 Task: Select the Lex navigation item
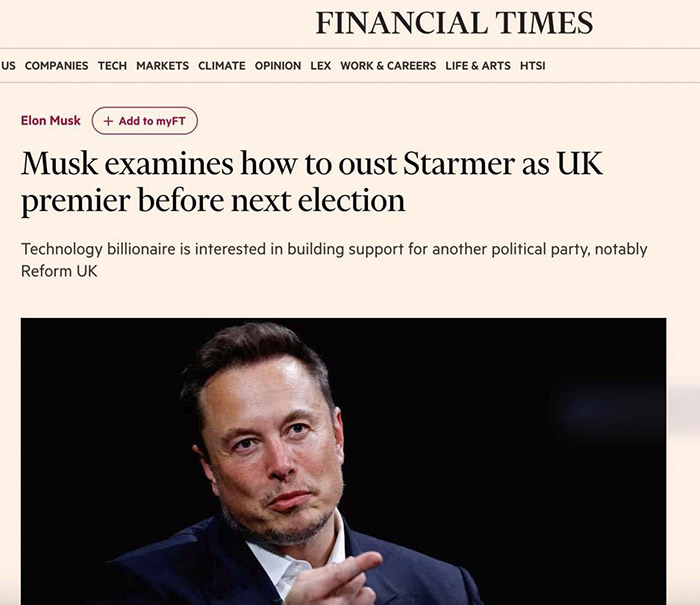click(x=320, y=66)
